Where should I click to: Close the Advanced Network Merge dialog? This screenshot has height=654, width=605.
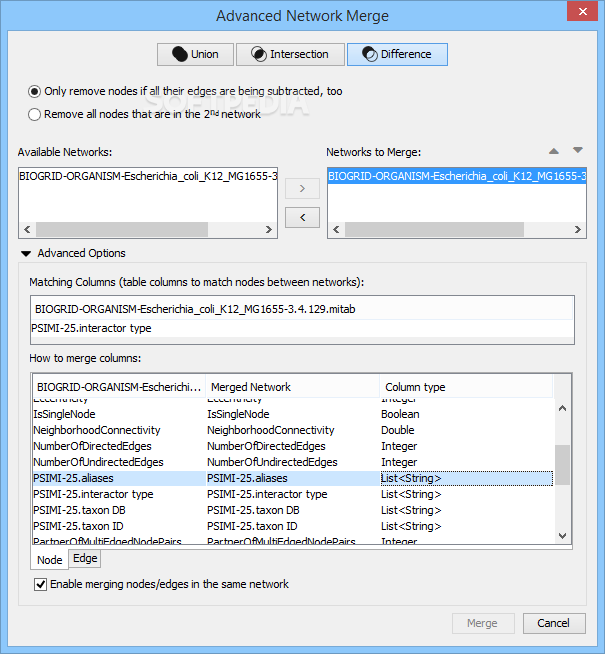point(583,11)
